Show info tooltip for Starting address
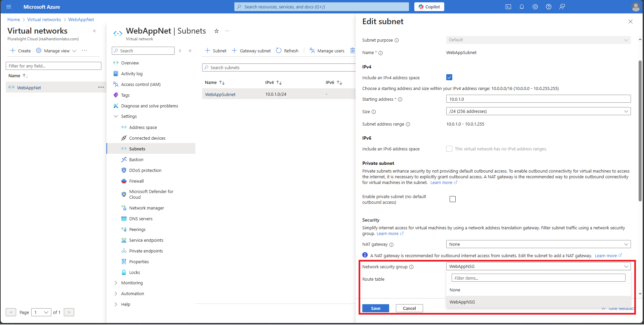The image size is (644, 325). (400, 99)
